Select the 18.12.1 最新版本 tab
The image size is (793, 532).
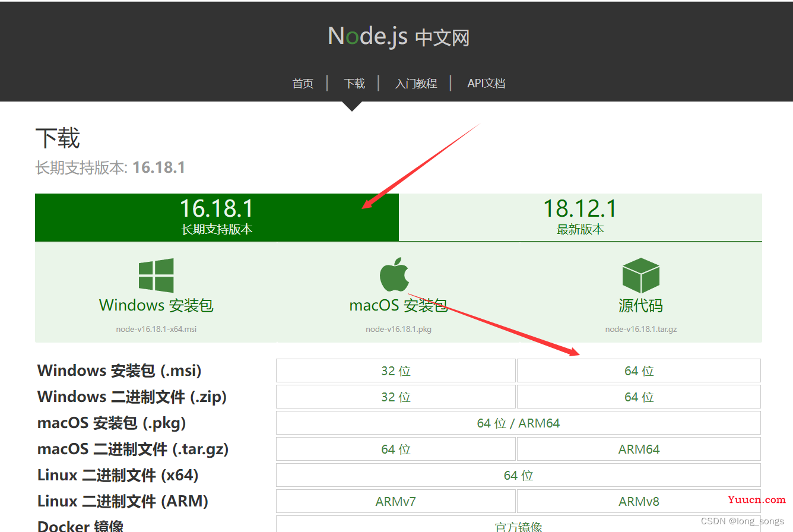(x=581, y=217)
